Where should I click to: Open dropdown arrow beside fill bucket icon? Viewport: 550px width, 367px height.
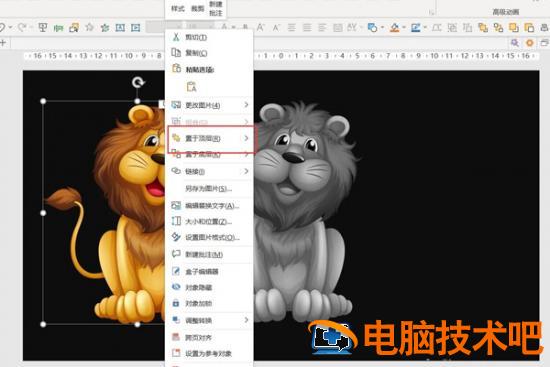404,27
